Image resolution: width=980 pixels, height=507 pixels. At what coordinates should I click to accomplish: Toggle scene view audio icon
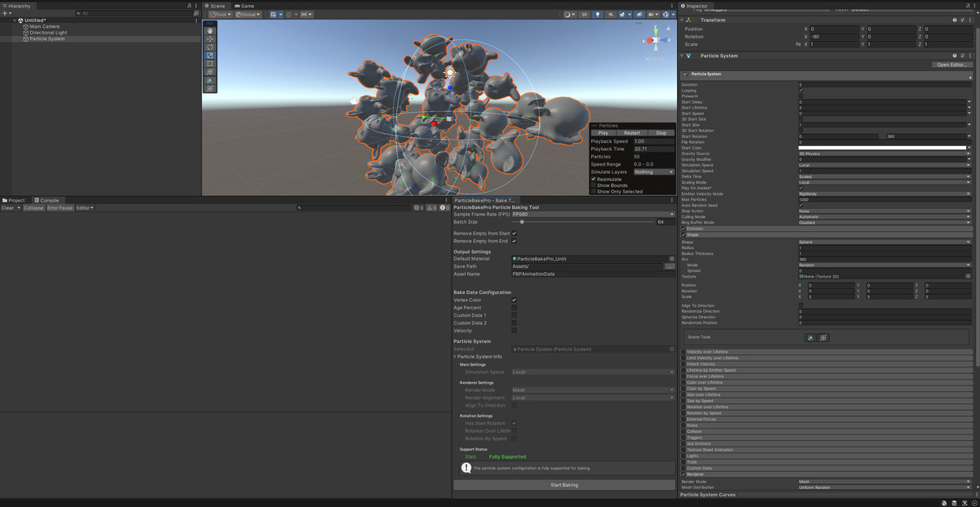point(611,14)
